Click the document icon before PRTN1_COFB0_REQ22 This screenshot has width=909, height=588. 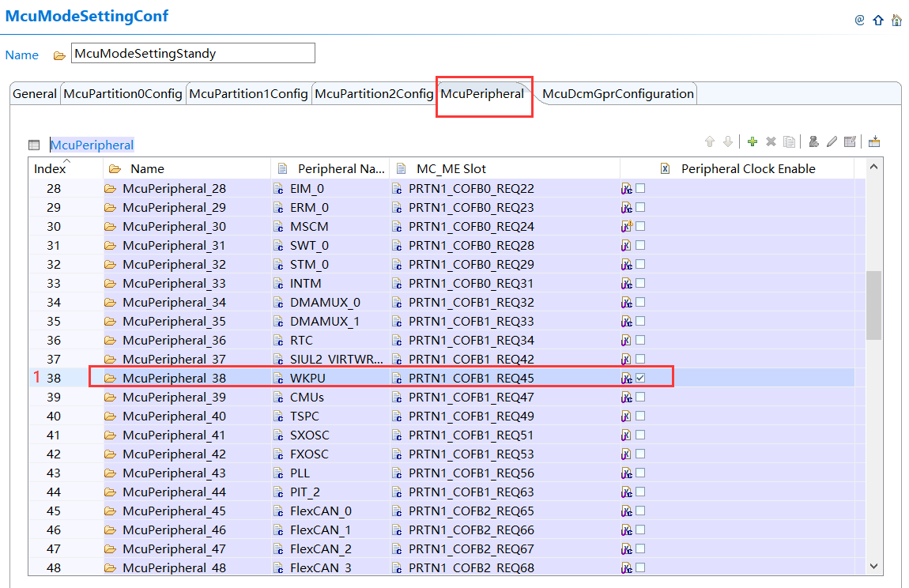tap(397, 188)
